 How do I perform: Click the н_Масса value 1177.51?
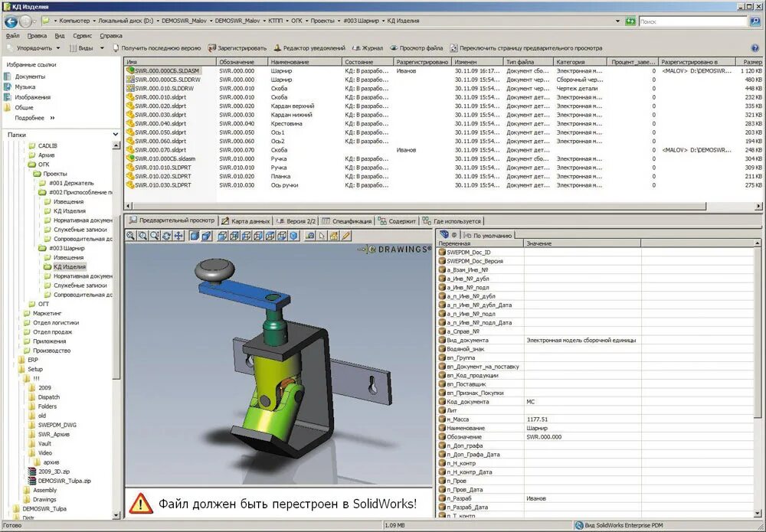point(537,419)
